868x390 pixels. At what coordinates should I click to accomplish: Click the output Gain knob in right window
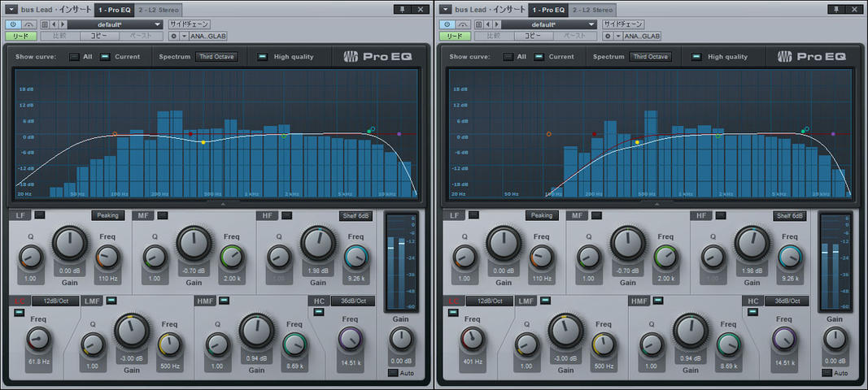(835, 339)
